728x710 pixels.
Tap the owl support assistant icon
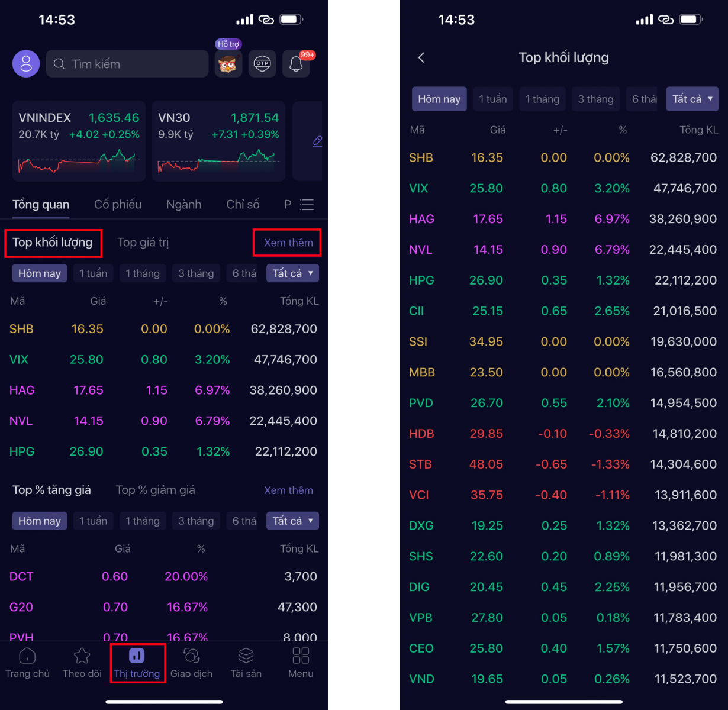click(228, 63)
